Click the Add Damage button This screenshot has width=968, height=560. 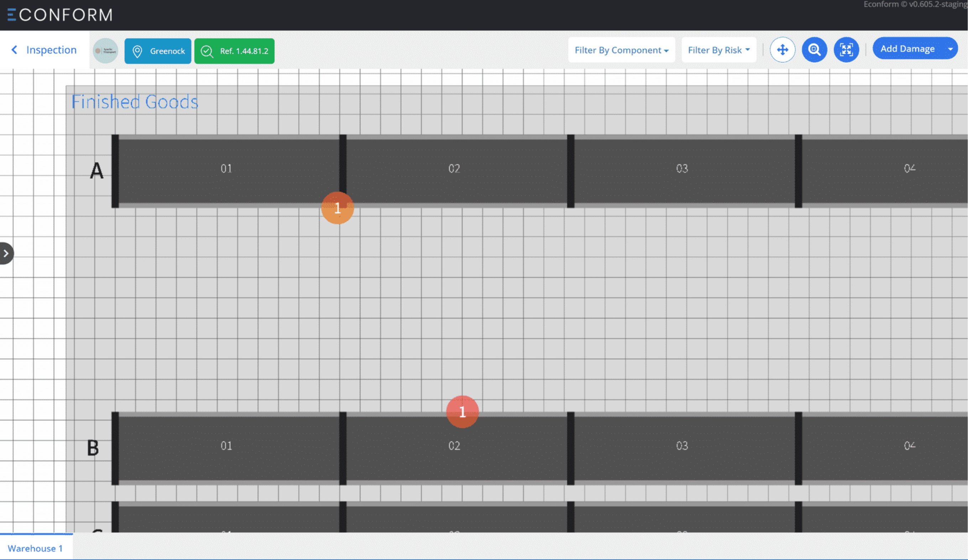click(907, 49)
